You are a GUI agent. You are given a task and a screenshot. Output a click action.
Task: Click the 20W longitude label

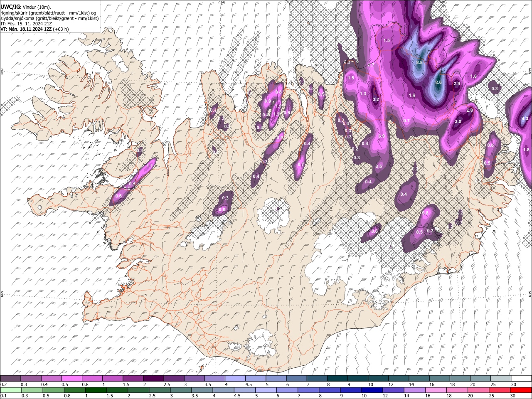[x=221, y=2]
